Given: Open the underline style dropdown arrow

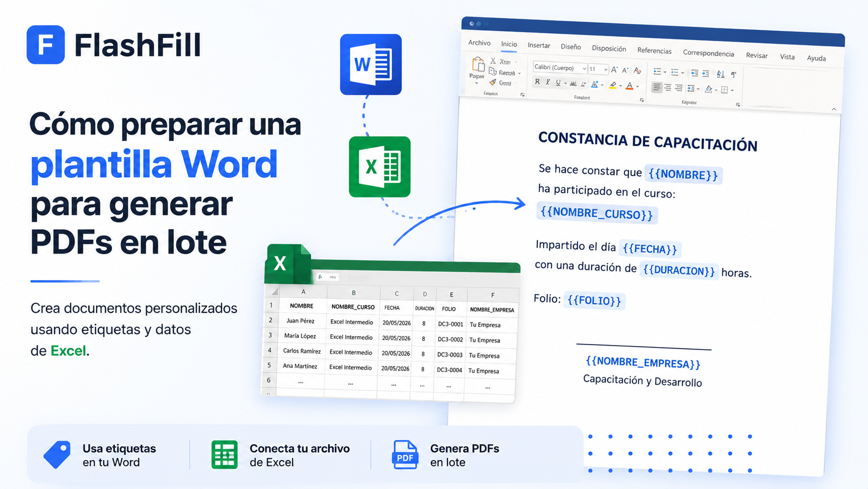Looking at the screenshot, I should 565,83.
